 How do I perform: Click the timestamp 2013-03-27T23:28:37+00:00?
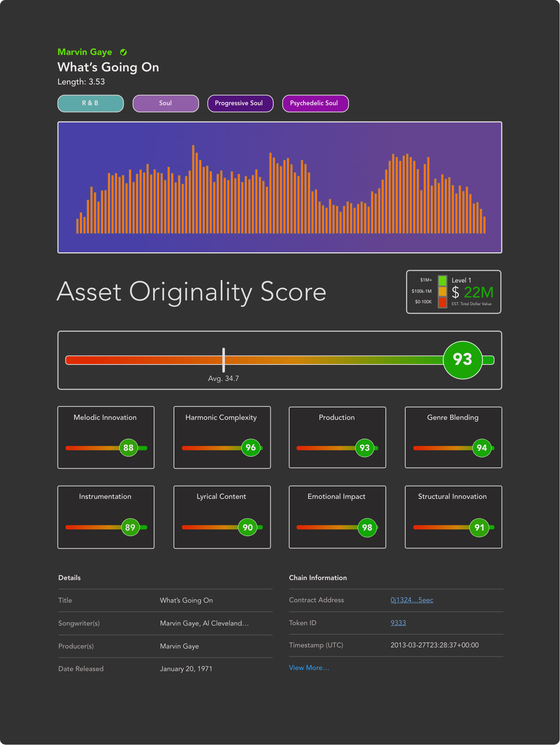[435, 645]
